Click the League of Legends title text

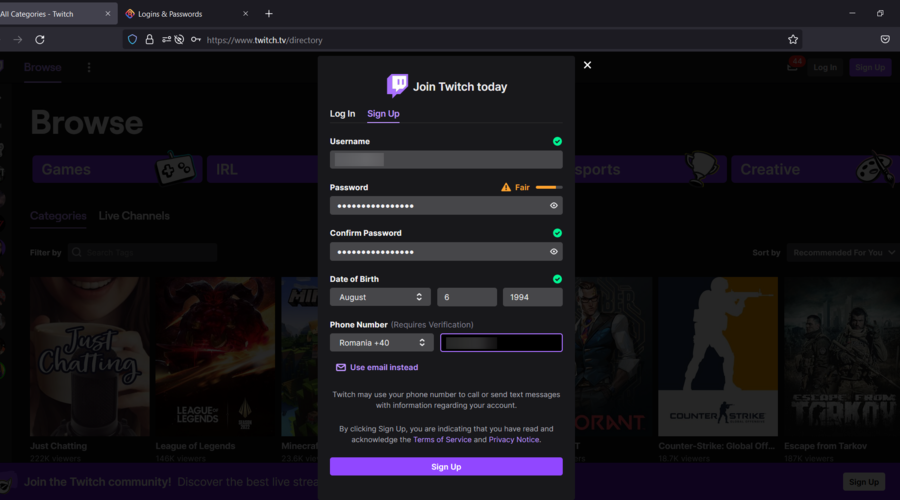pyautogui.click(x=195, y=446)
